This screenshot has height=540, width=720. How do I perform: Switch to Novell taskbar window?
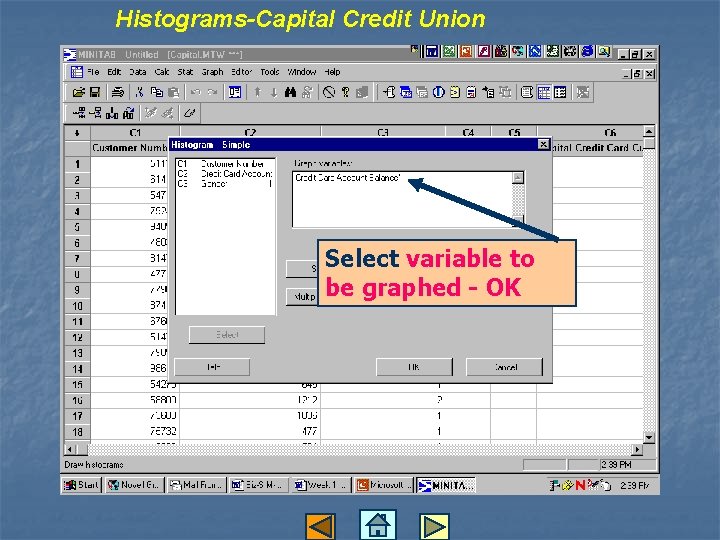[134, 485]
